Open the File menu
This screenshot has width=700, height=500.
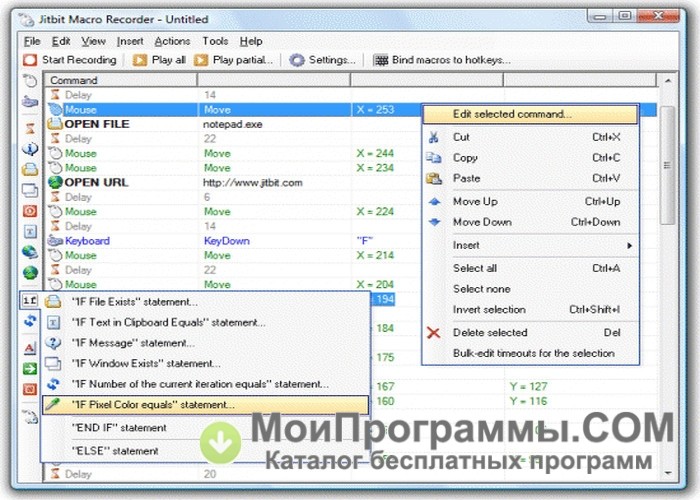click(x=32, y=41)
